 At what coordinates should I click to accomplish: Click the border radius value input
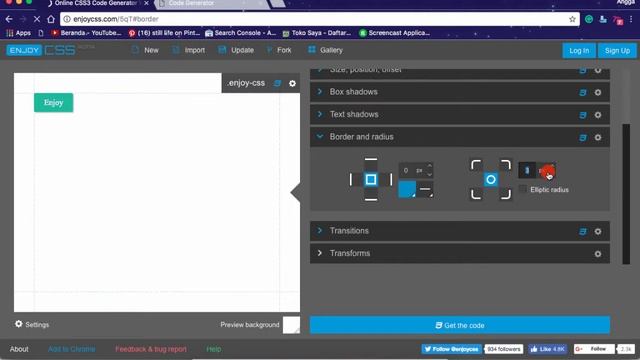(x=527, y=170)
